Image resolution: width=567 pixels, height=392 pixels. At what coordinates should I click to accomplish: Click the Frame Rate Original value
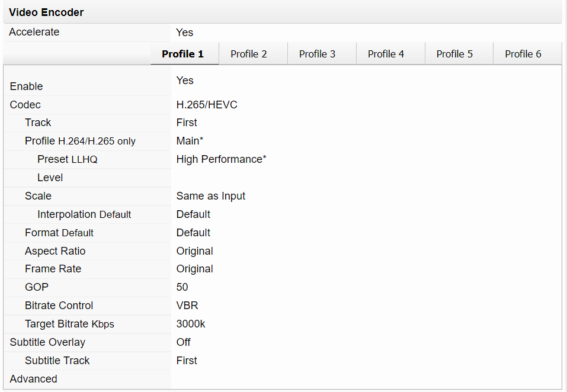coord(194,269)
